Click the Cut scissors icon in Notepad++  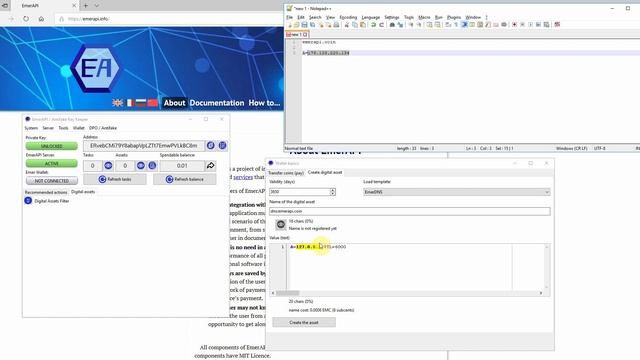(x=347, y=25)
